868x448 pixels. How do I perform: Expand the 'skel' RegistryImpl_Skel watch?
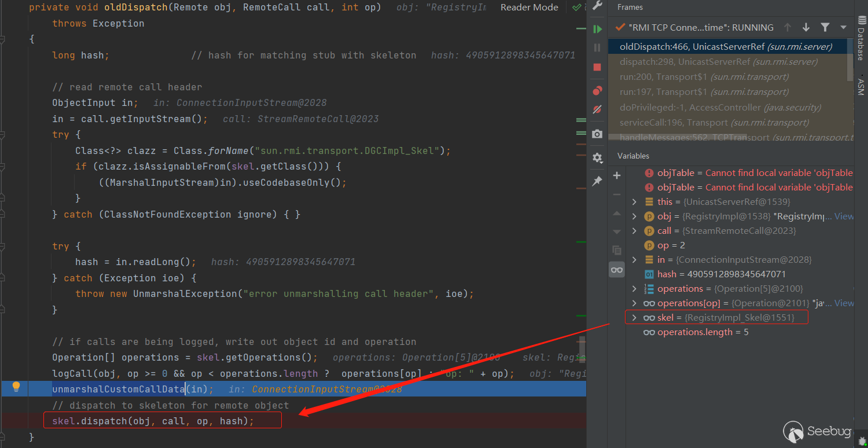pyautogui.click(x=634, y=318)
